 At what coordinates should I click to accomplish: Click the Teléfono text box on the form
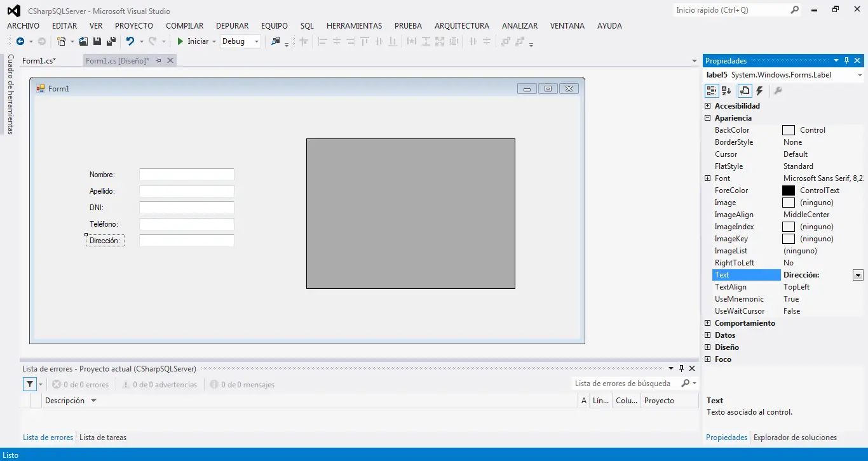coord(187,224)
